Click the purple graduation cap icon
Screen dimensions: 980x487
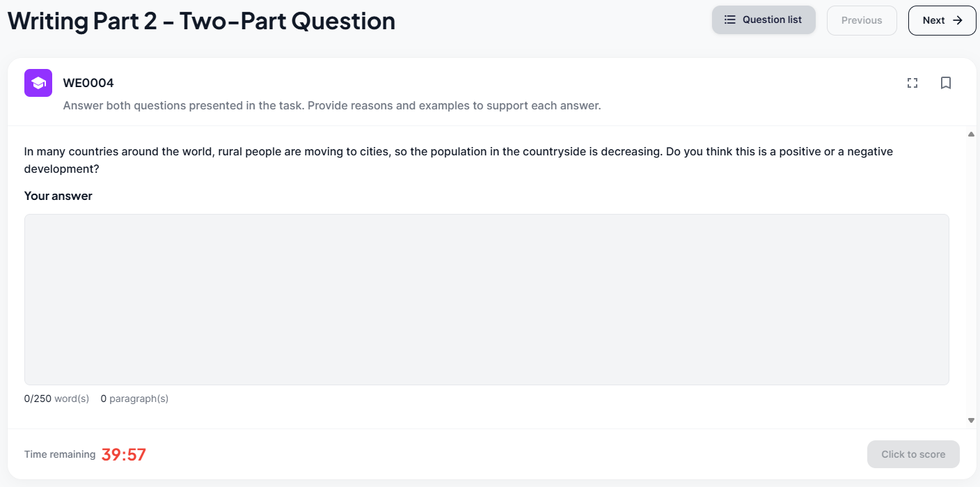point(38,83)
